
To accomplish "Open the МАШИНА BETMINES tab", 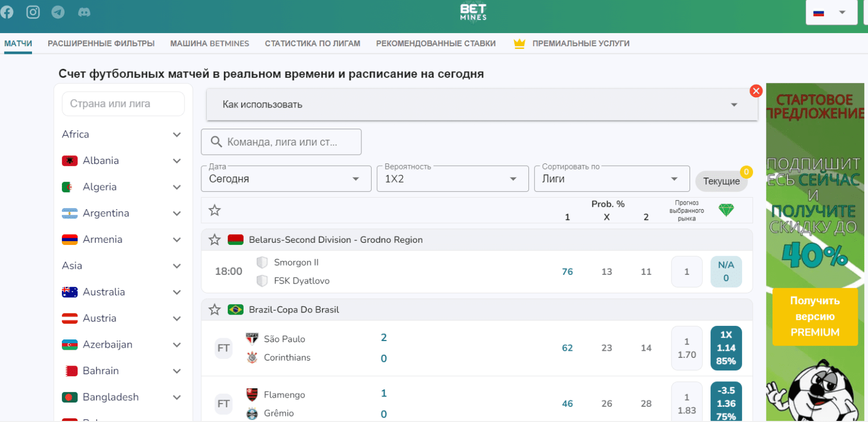I will pyautogui.click(x=210, y=43).
